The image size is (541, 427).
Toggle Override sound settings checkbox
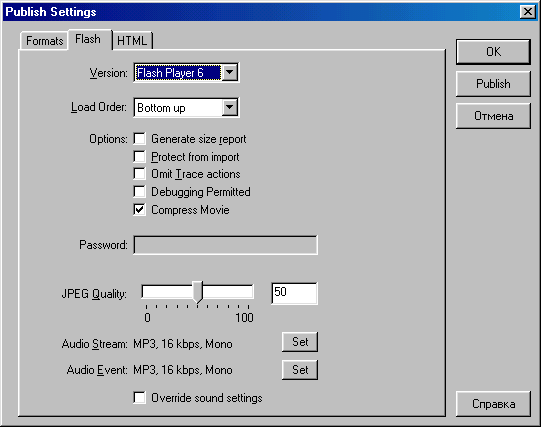140,398
